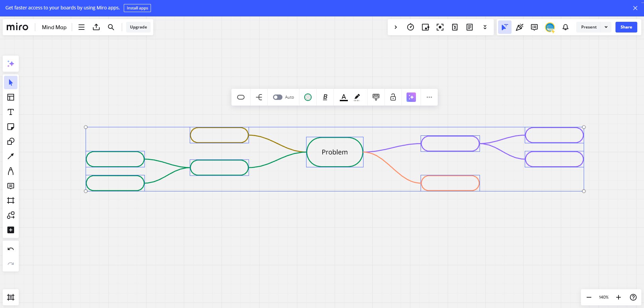Open the Templates tool in left sidebar
This screenshot has width=644, height=308.
(x=11, y=97)
